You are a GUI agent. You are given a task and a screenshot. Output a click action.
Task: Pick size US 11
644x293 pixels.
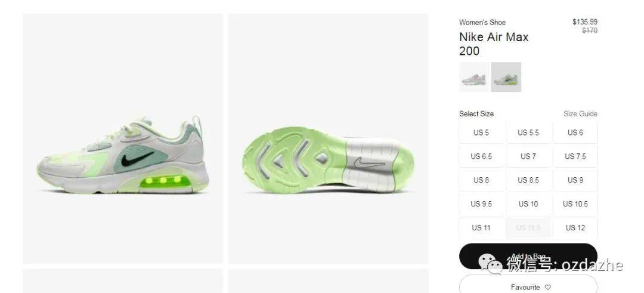[481, 228]
